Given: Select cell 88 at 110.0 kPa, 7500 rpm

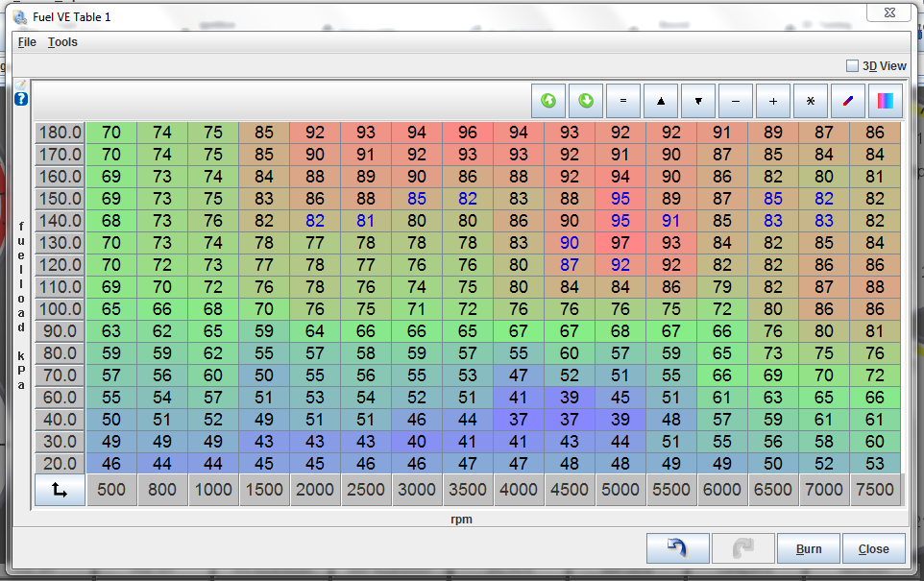Looking at the screenshot, I should click(x=875, y=287).
